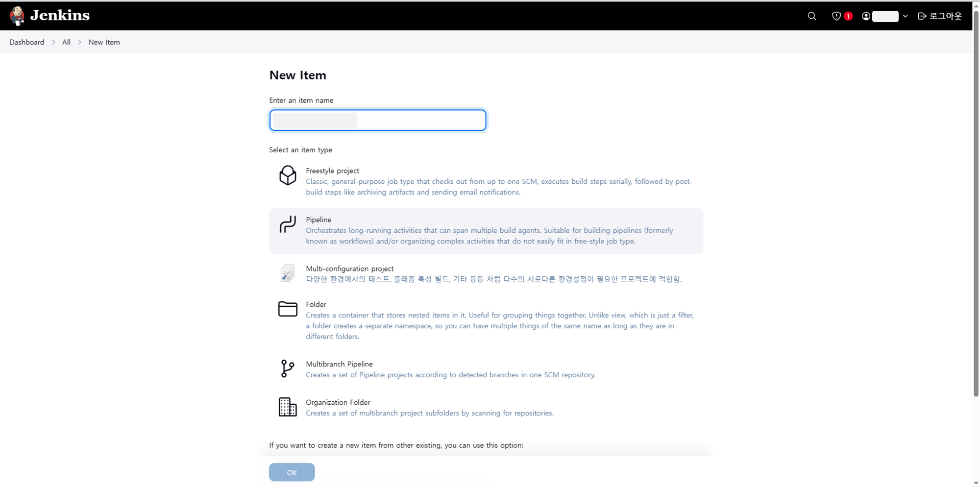Click Korean description of Multi-configuration project
Screen dimensions: 980x488
[x=494, y=279]
